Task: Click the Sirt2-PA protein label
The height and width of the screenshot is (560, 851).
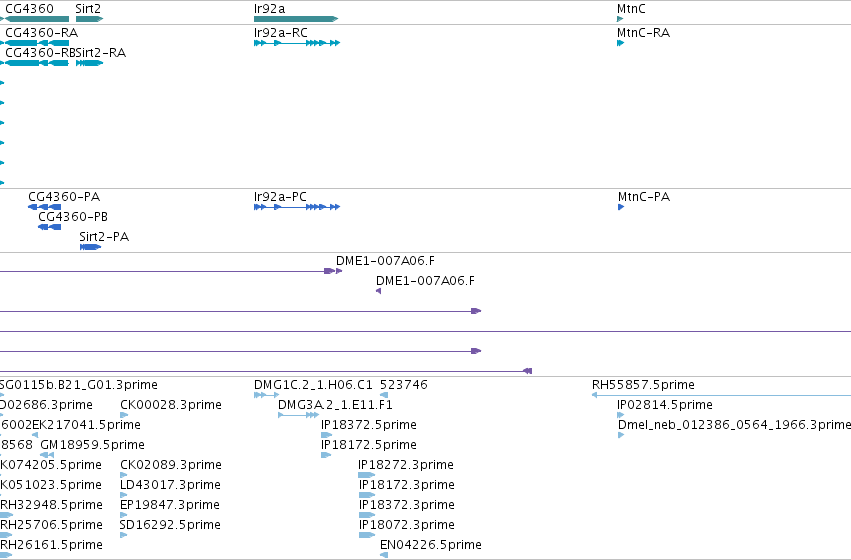Action: click(104, 237)
